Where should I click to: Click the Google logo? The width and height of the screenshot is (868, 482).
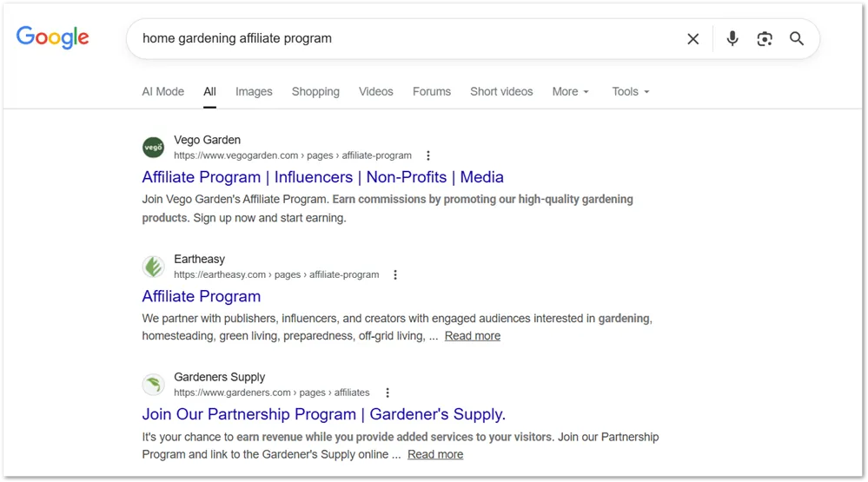click(x=53, y=37)
